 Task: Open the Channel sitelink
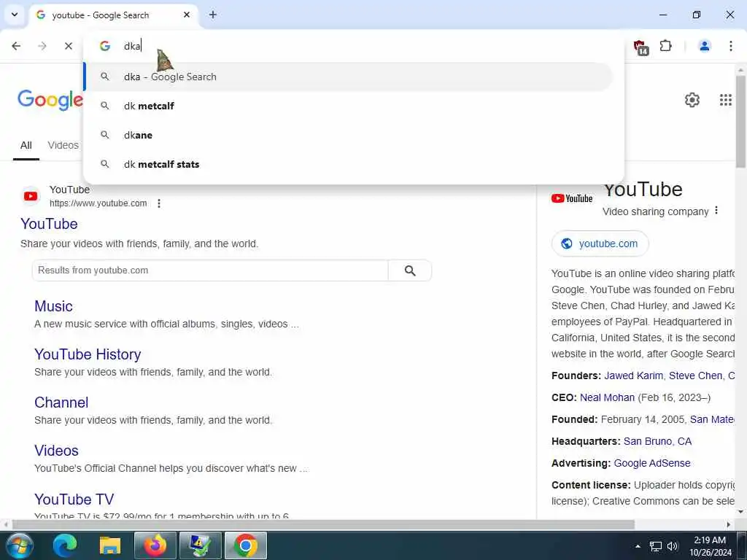61,402
